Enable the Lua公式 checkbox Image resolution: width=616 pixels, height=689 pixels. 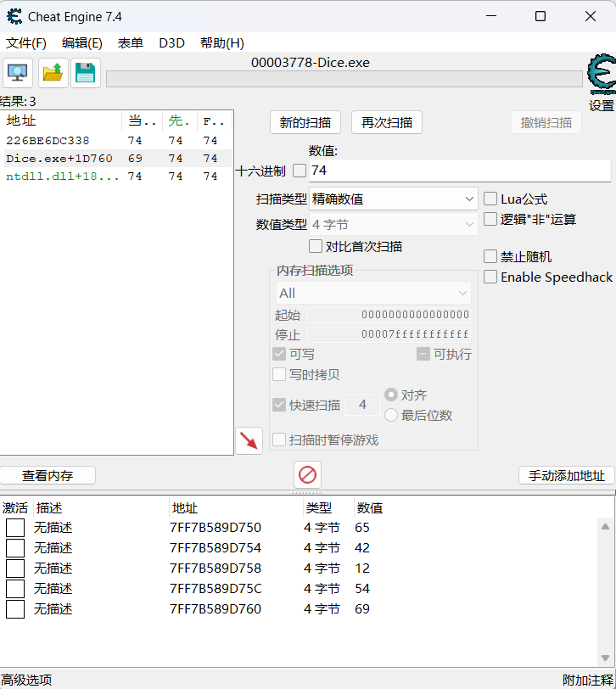(x=490, y=199)
